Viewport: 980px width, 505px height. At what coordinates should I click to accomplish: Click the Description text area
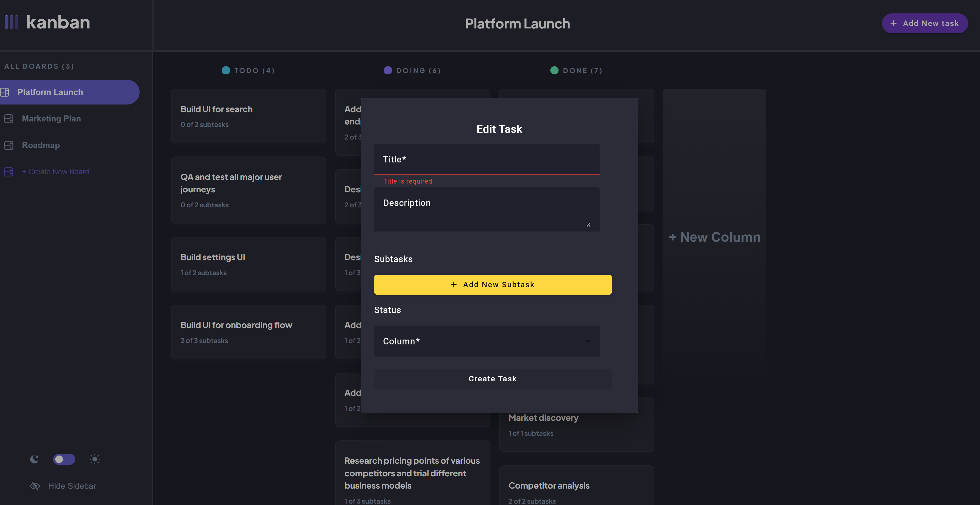[486, 209]
